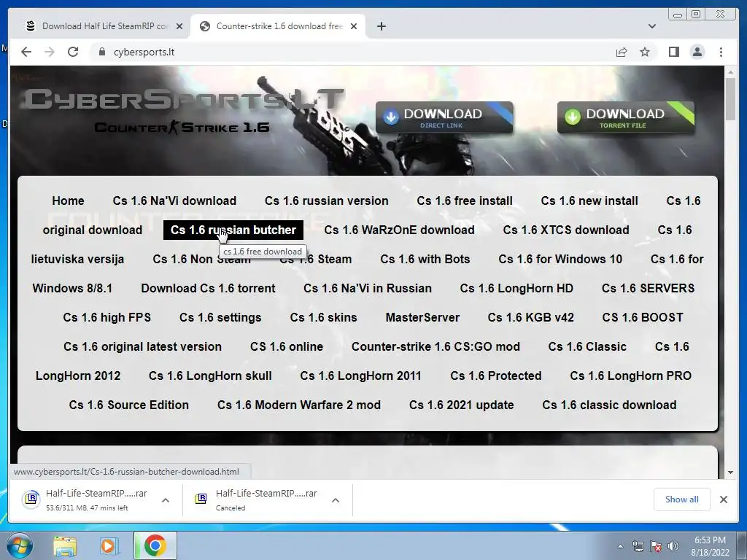The width and height of the screenshot is (747, 560).
Task: Click the browser forward arrow
Action: pos(50,52)
